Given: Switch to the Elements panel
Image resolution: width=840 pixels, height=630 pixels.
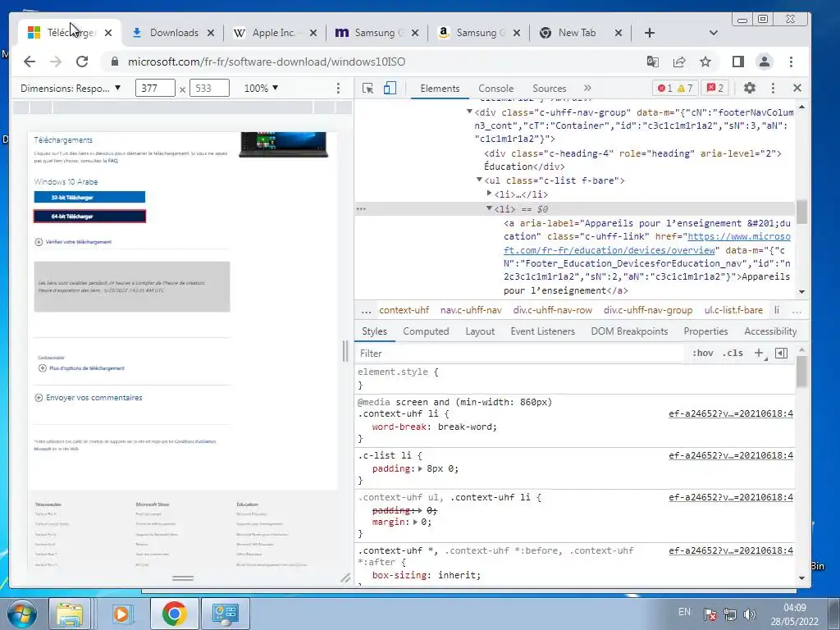Looking at the screenshot, I should pyautogui.click(x=440, y=89).
